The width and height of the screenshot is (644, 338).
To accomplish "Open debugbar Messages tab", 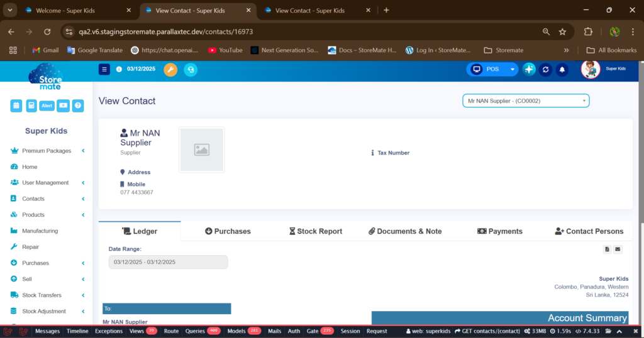I will pyautogui.click(x=47, y=331).
